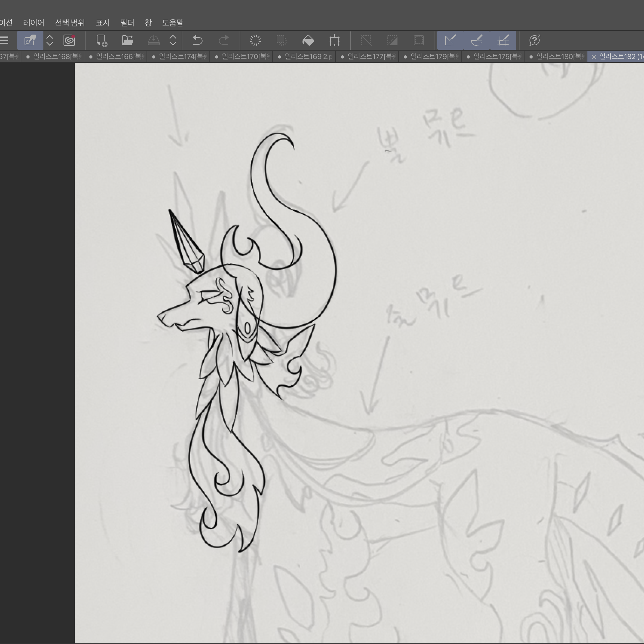
Task: Click the clear outside selection icon
Action: pyautogui.click(x=282, y=40)
